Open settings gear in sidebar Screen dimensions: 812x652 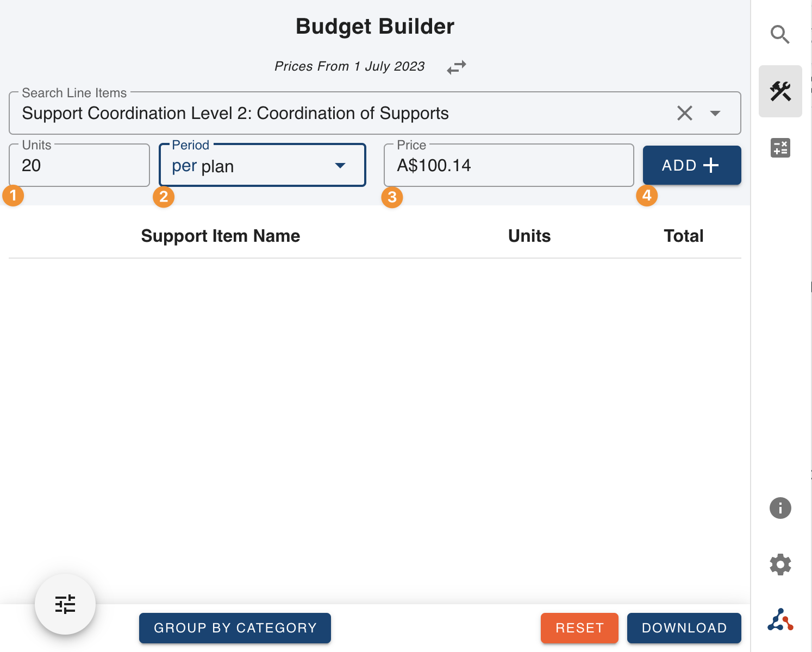pyautogui.click(x=780, y=565)
